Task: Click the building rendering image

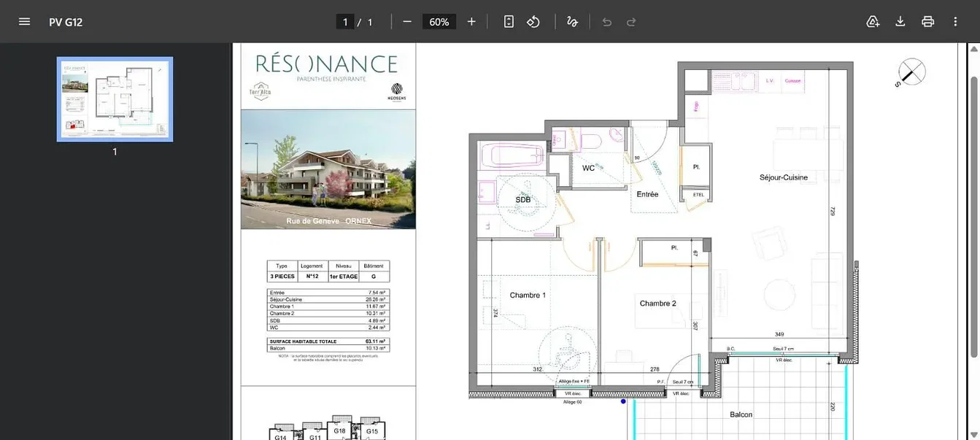Action: click(x=328, y=169)
